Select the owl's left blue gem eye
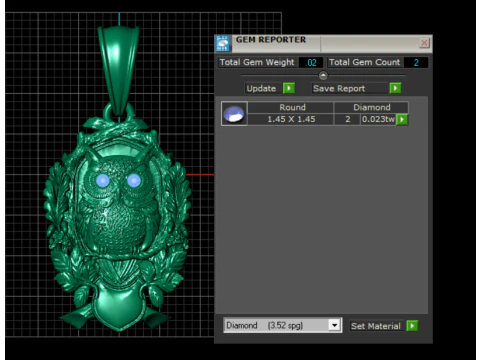The width and height of the screenshot is (480, 360). 103,180
